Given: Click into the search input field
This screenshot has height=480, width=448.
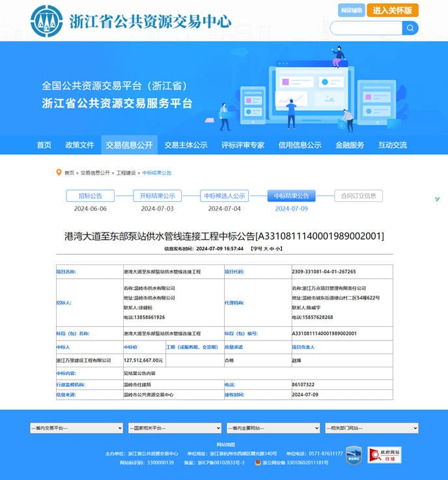Looking at the screenshot, I should [366, 27].
